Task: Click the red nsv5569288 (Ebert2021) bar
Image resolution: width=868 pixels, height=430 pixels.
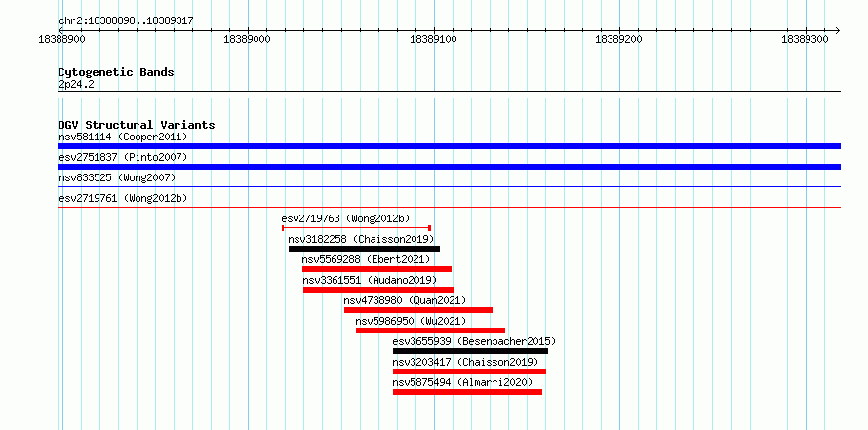Action: click(377, 269)
